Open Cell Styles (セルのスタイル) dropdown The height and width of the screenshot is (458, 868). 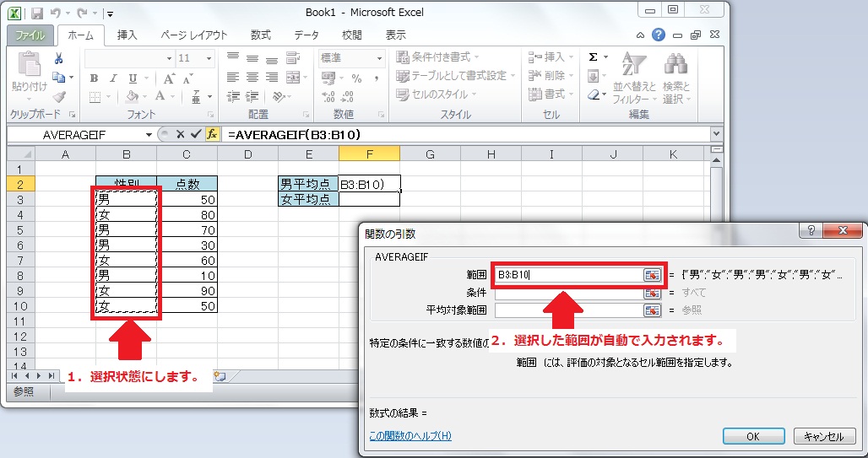pyautogui.click(x=437, y=94)
